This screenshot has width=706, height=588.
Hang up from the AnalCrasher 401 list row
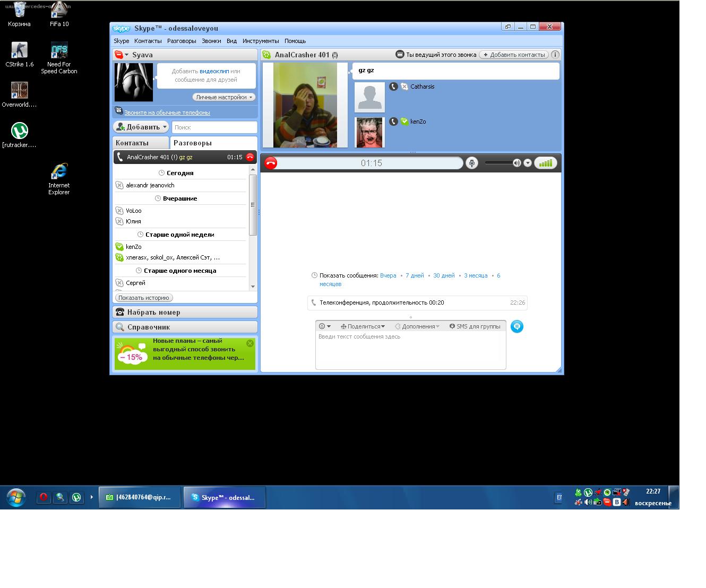click(x=249, y=157)
